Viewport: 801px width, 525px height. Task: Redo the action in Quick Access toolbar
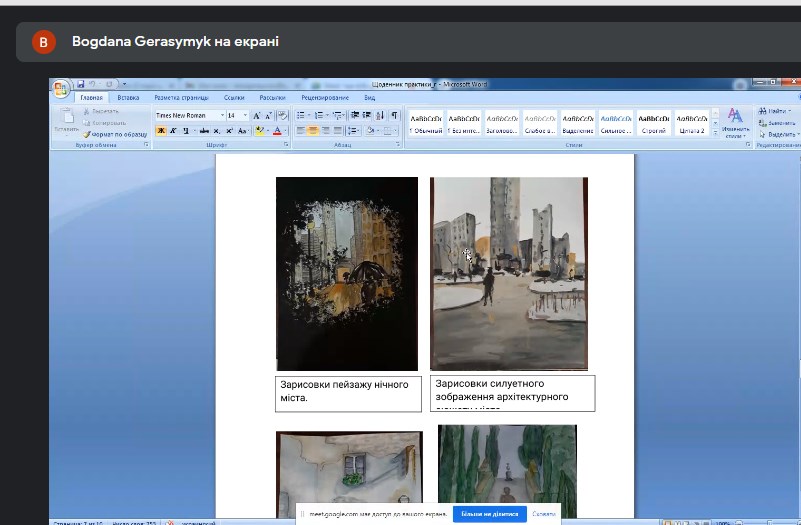[x=109, y=84]
